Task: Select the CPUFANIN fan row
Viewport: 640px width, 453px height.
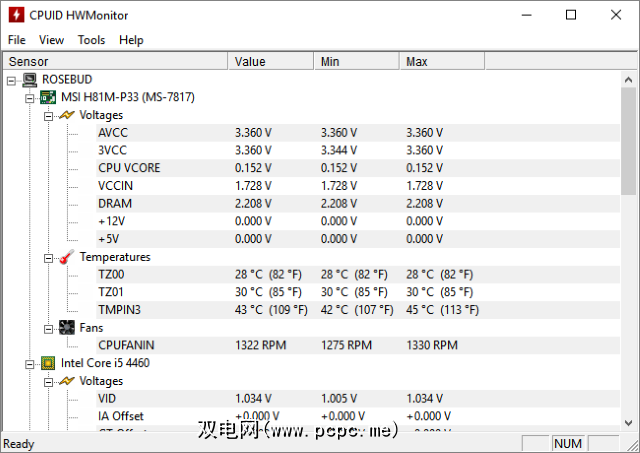Action: click(358, 345)
